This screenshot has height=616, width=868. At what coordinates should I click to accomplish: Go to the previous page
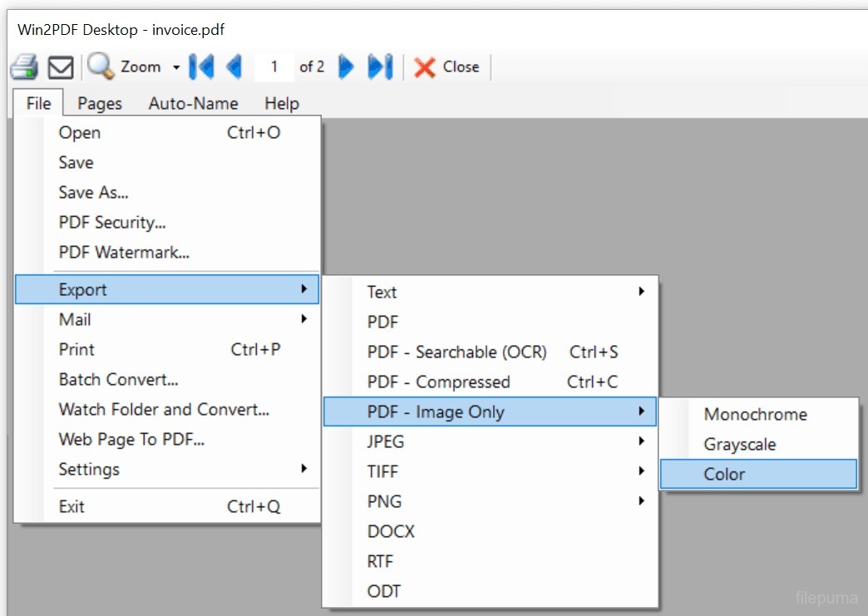pos(234,67)
